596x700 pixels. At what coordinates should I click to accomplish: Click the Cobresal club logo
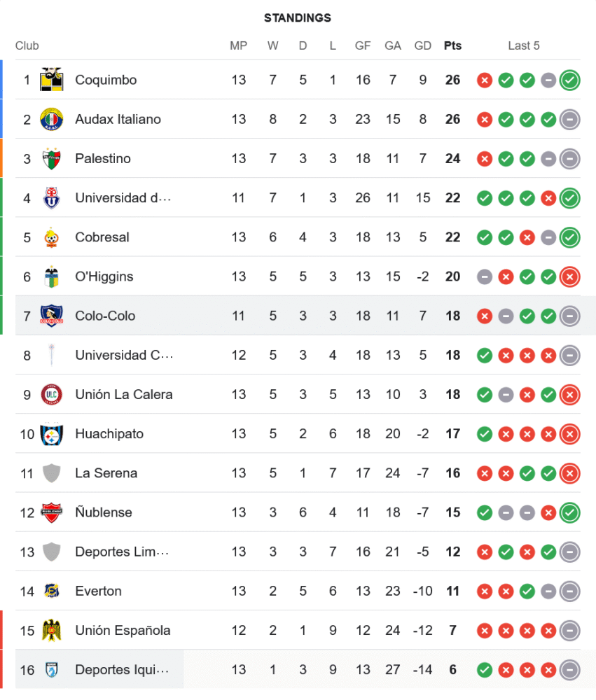[x=52, y=237]
